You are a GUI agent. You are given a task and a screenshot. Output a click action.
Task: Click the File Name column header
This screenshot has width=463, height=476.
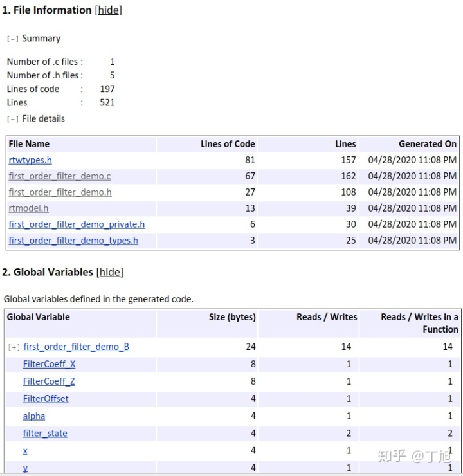[29, 144]
